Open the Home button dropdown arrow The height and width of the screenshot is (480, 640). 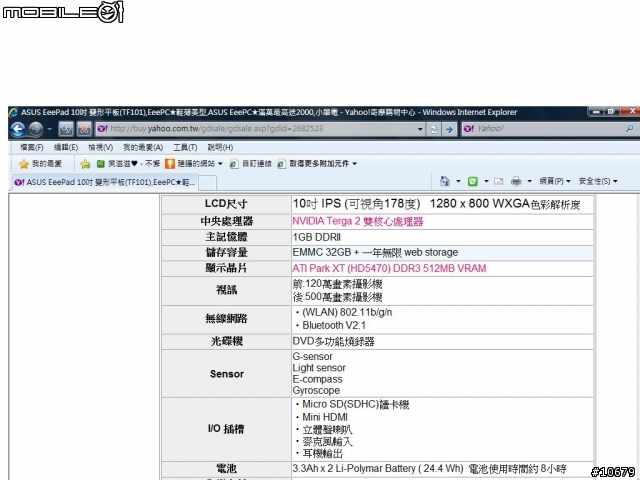tap(458, 181)
